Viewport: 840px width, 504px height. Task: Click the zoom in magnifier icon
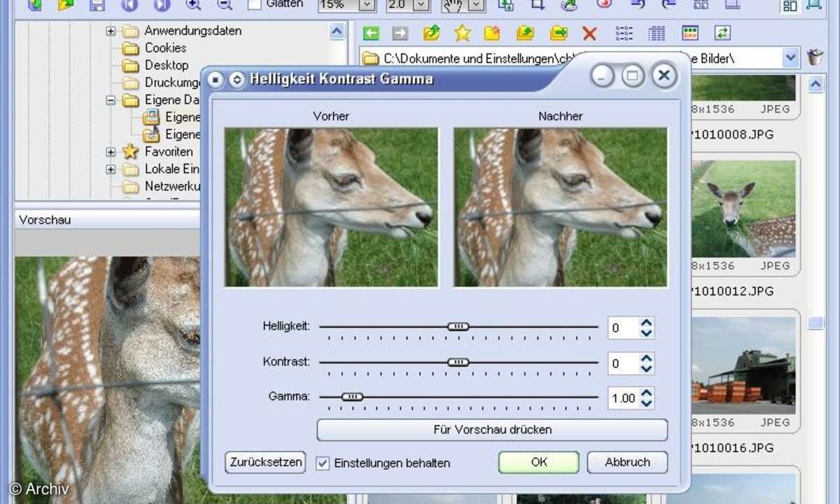tap(193, 5)
